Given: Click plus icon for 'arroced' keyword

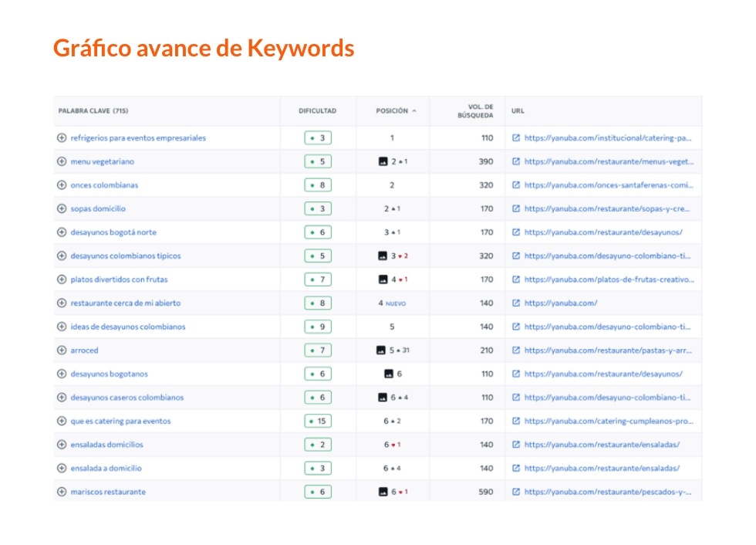Looking at the screenshot, I should (x=62, y=350).
